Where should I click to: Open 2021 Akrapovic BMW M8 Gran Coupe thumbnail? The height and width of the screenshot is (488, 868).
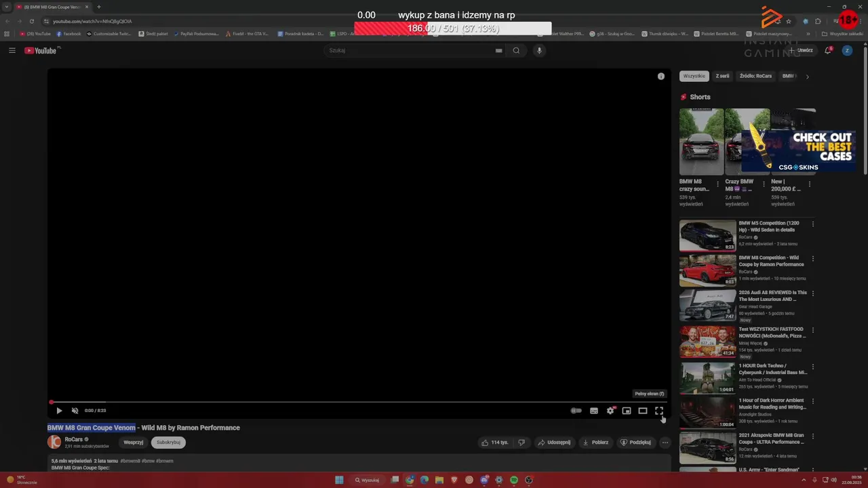707,447
